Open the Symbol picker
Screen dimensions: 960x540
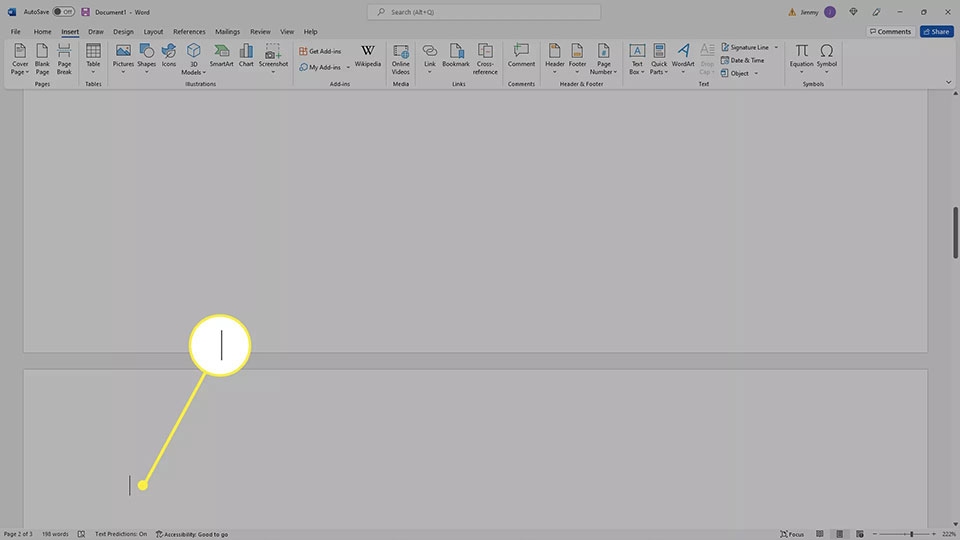pos(826,59)
